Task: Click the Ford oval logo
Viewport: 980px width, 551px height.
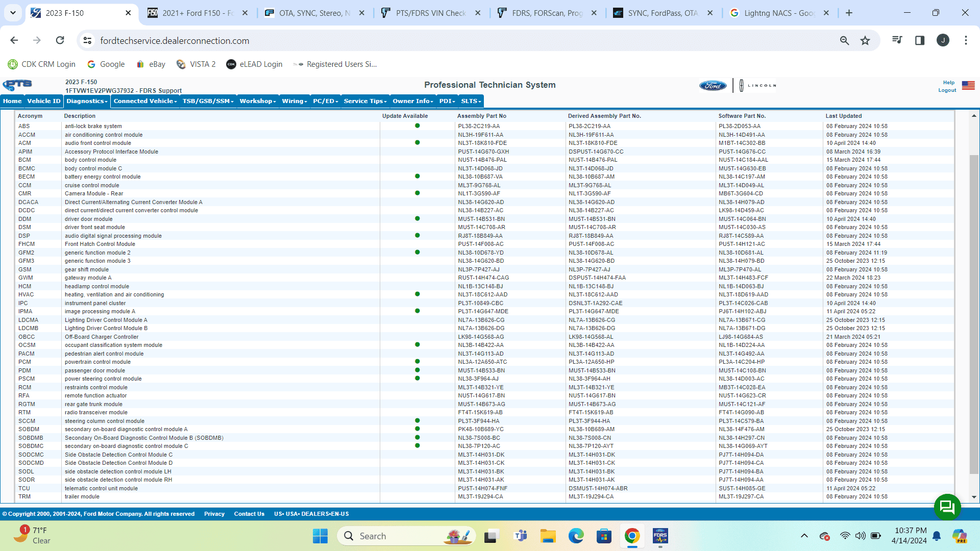Action: click(713, 85)
